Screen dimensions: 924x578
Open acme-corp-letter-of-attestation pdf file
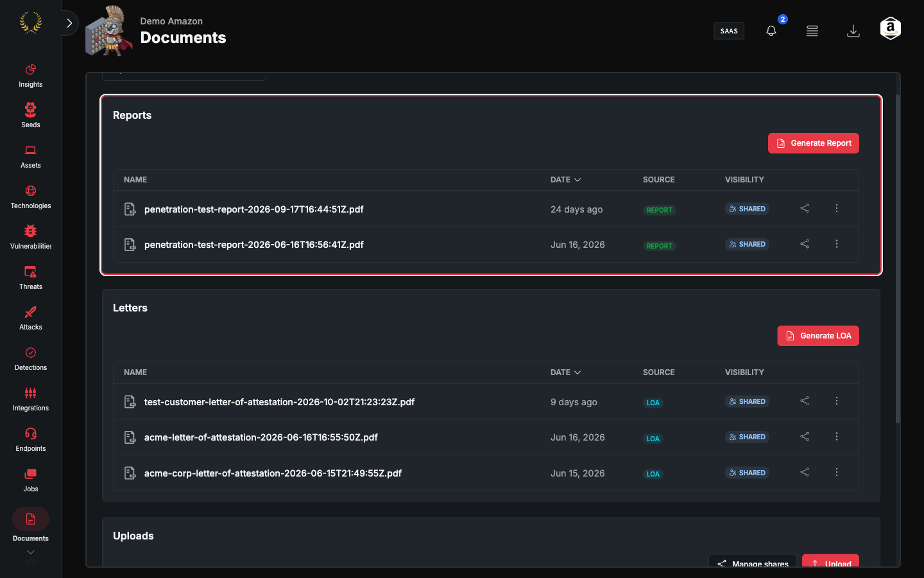273,473
